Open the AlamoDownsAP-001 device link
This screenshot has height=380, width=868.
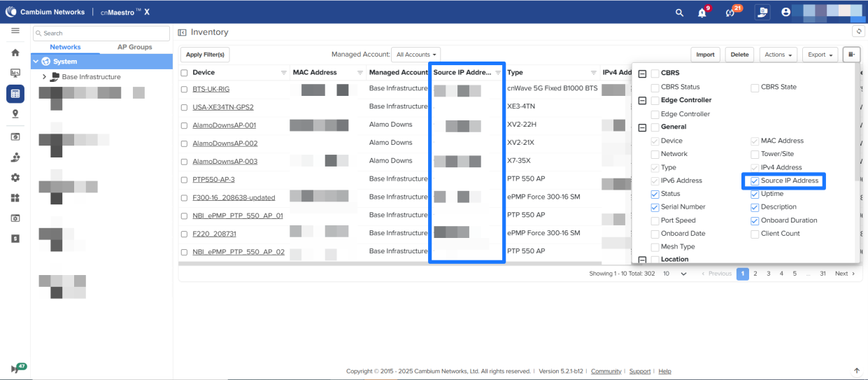[225, 125]
